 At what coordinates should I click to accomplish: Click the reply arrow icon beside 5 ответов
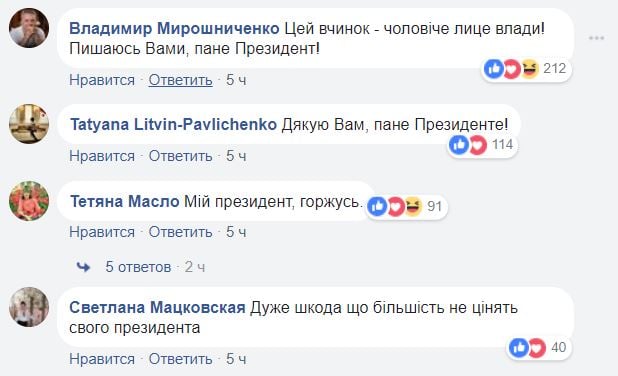tap(83, 267)
